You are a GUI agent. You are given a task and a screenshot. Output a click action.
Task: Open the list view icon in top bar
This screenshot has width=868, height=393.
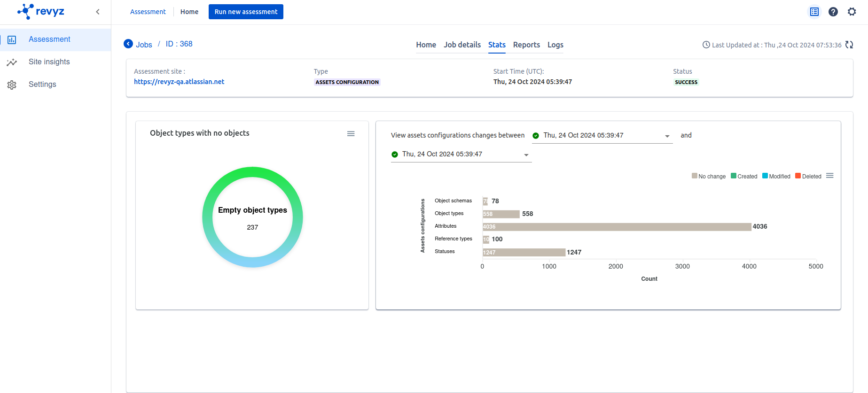click(x=814, y=12)
